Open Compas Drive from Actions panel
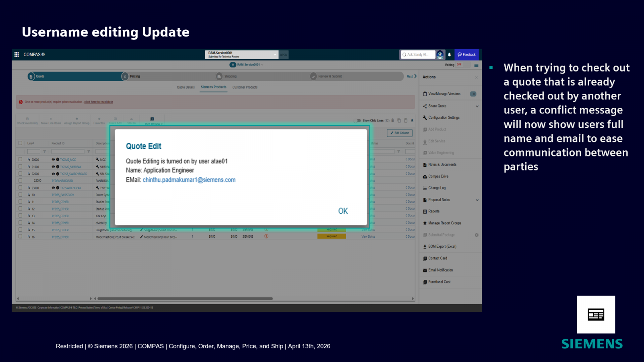This screenshot has width=644, height=362. pyautogui.click(x=438, y=177)
